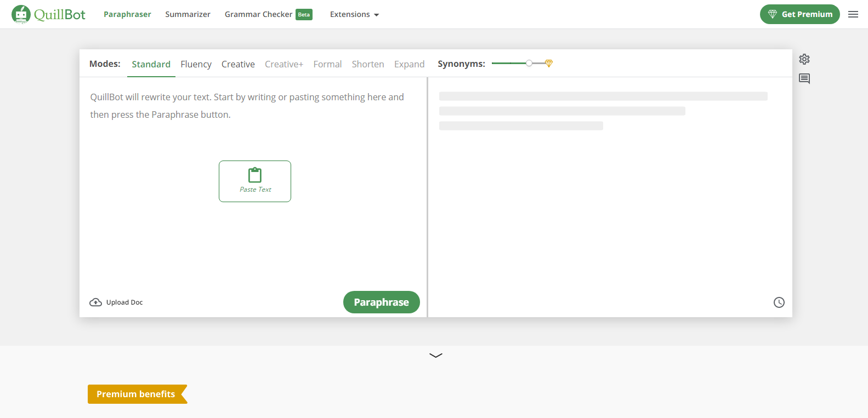Click the Synonyms slider handle
The height and width of the screenshot is (418, 868).
(x=529, y=64)
